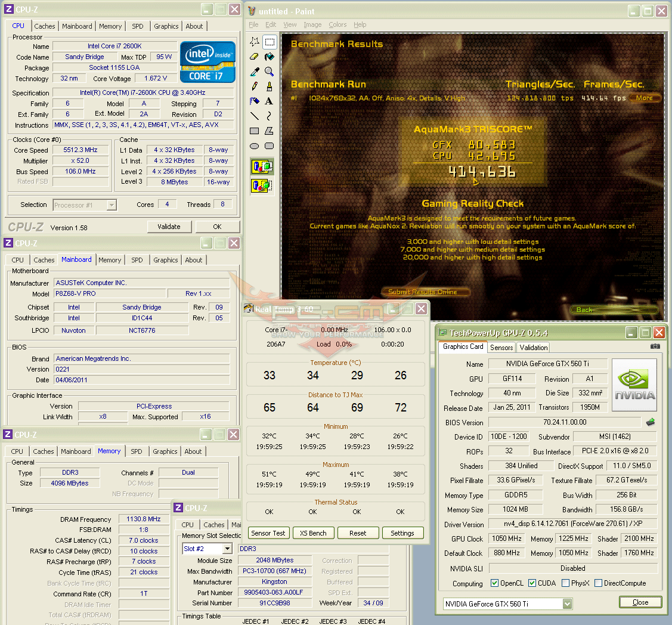The image size is (672, 625).
Task: Click the NVIDIA logo in GPU-Z
Action: 634,385
